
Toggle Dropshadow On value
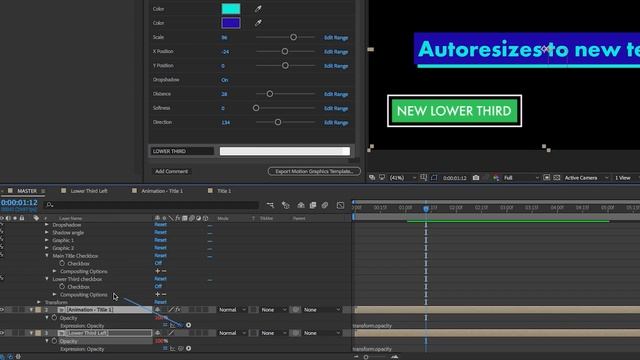coord(224,80)
